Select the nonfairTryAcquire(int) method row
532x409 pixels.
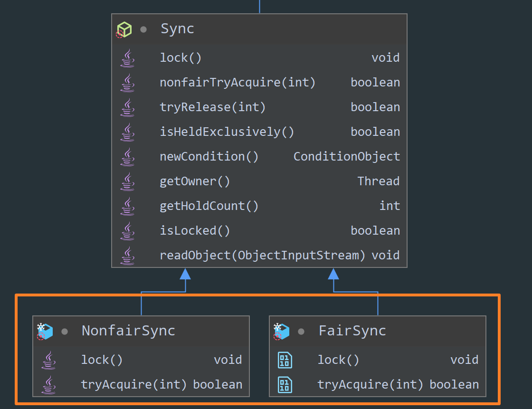pos(259,83)
